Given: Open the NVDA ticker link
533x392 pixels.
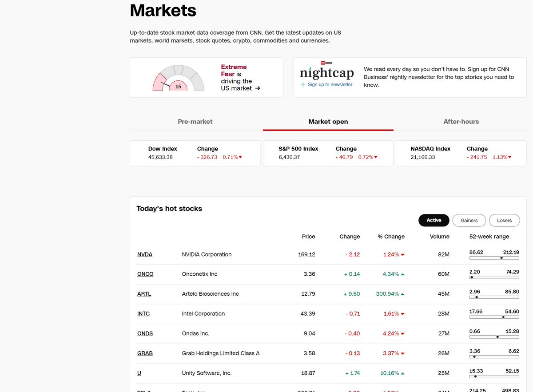Looking at the screenshot, I should pyautogui.click(x=145, y=254).
